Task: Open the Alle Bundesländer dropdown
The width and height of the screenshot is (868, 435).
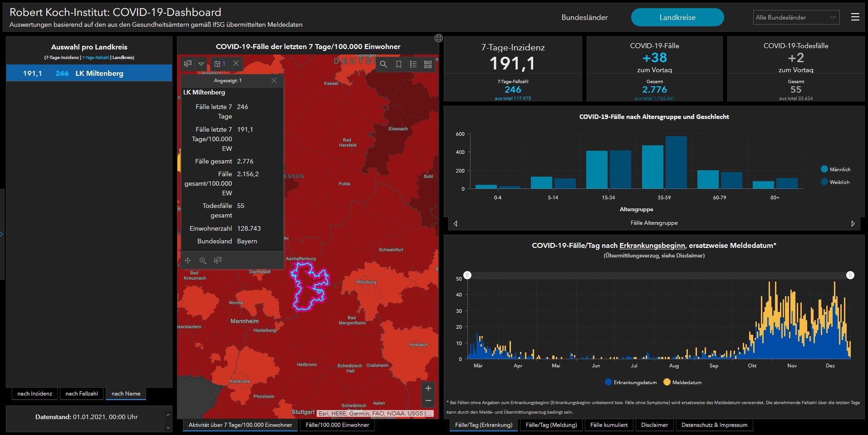Action: click(x=796, y=17)
